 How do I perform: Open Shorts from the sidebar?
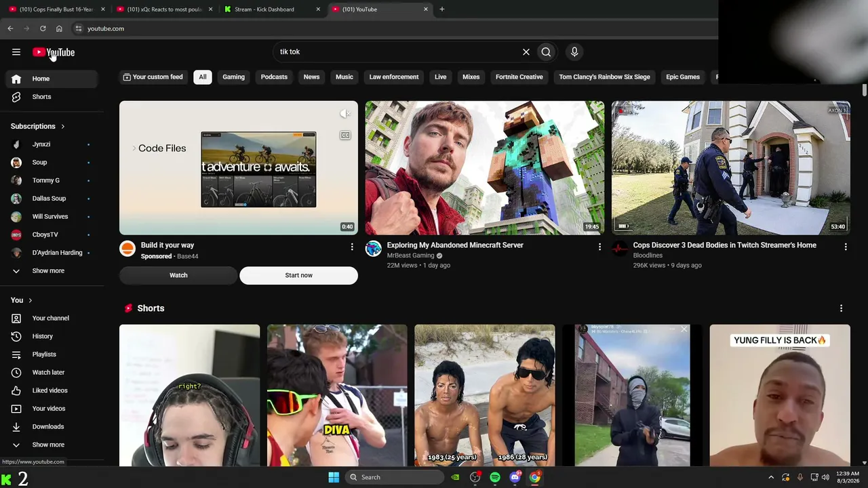click(x=52, y=97)
